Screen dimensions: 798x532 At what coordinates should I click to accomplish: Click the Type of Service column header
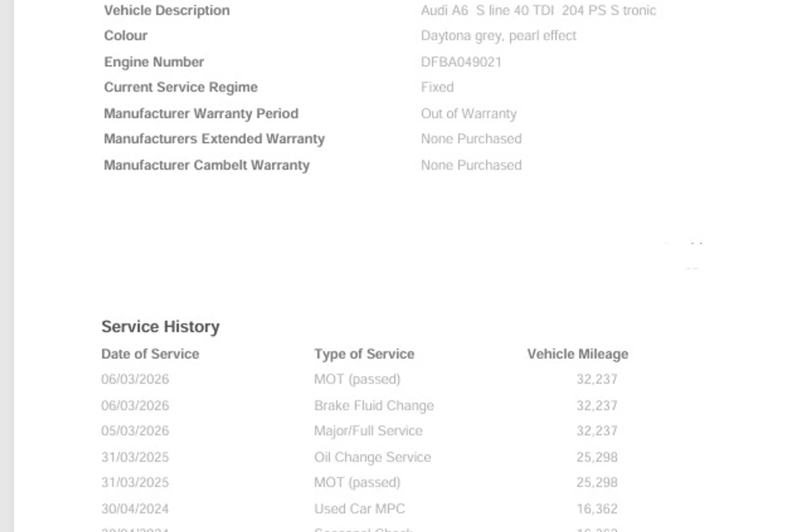pos(364,354)
